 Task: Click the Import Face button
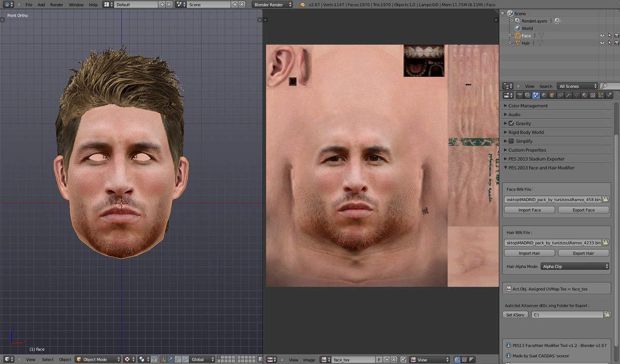[529, 210]
